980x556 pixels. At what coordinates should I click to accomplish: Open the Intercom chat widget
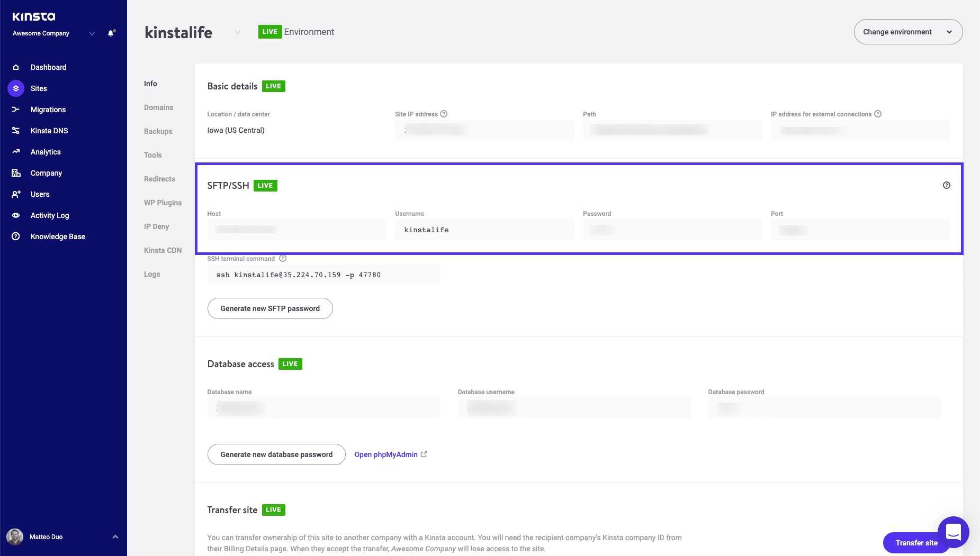[x=953, y=532]
